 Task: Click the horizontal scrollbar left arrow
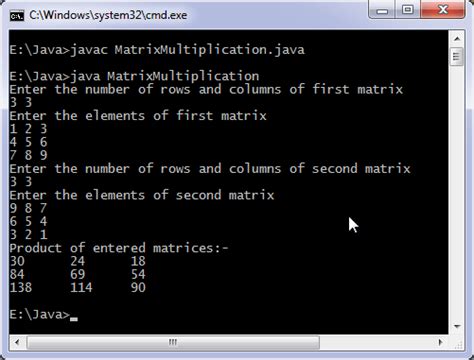17,342
